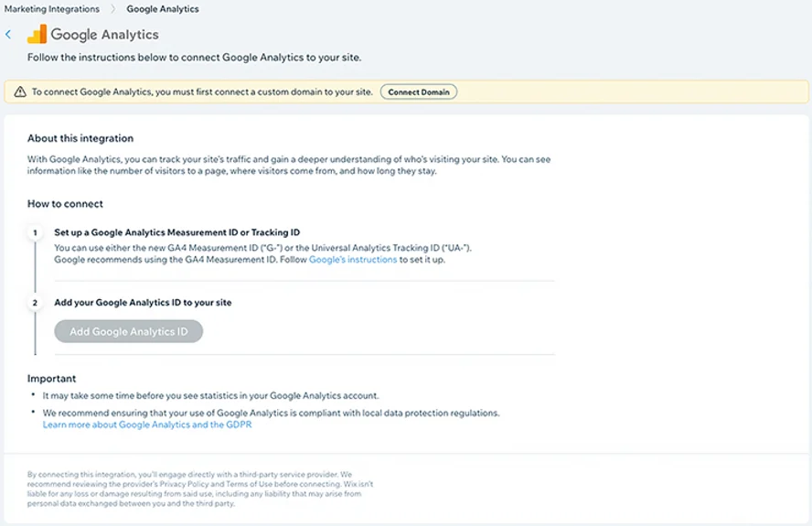This screenshot has height=526, width=812.
Task: Click 'Follow the instructions below' subtitle text
Action: click(x=194, y=58)
